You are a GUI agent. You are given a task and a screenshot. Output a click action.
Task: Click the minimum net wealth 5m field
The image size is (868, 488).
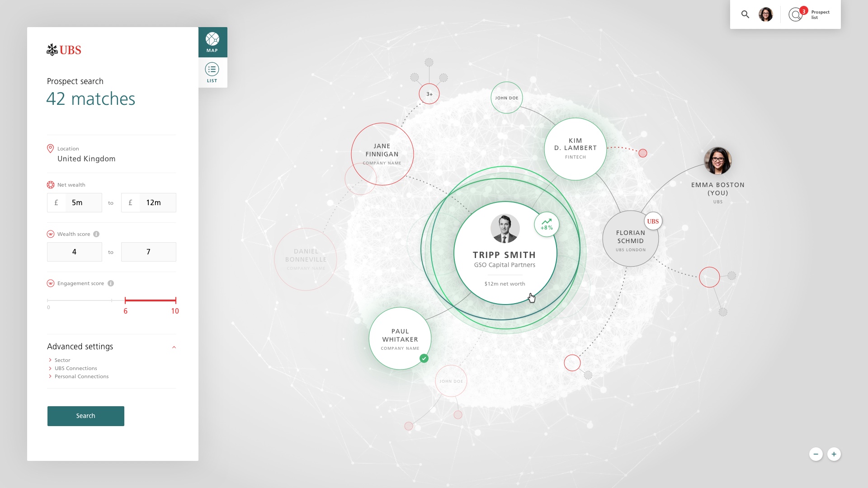[83, 203]
